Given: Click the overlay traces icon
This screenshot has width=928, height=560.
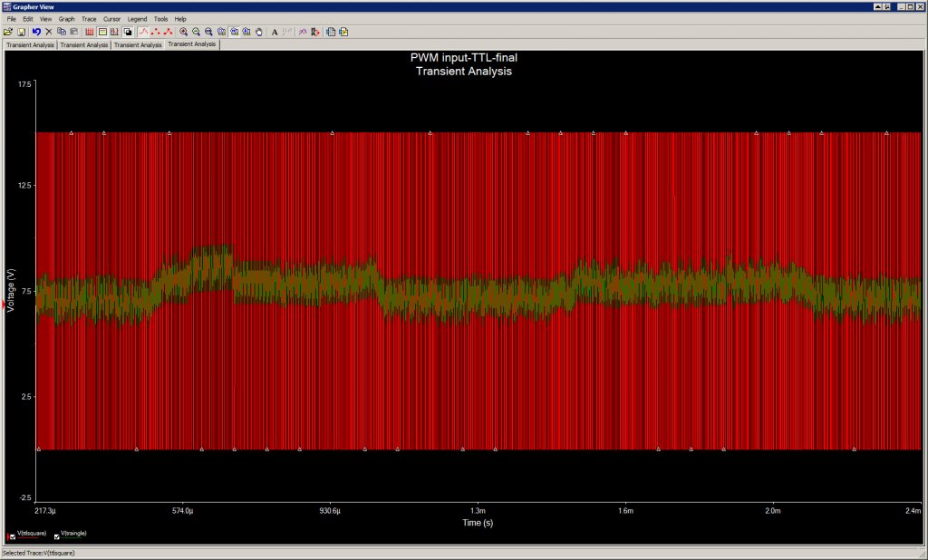Looking at the screenshot, I should point(303,32).
